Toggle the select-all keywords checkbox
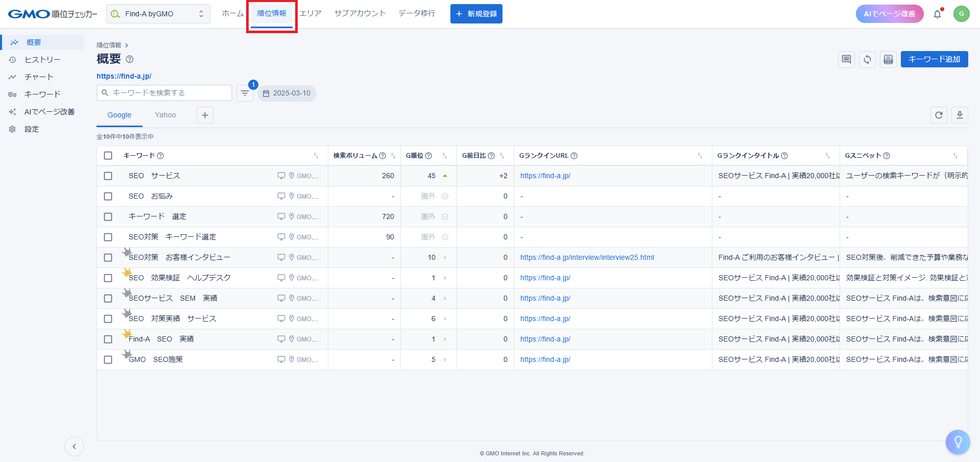Screen dimensions: 980x462 [108, 156]
